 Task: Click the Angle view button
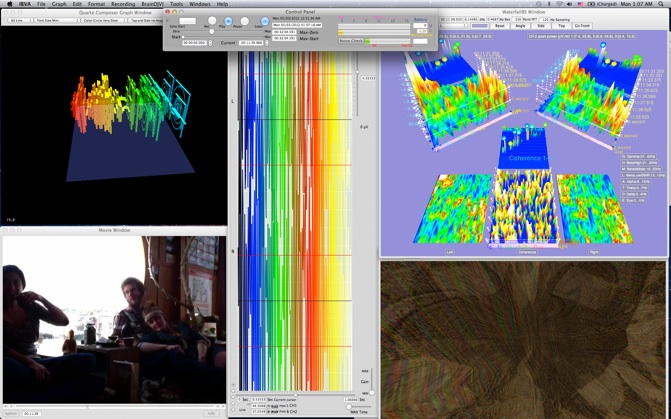(x=520, y=26)
